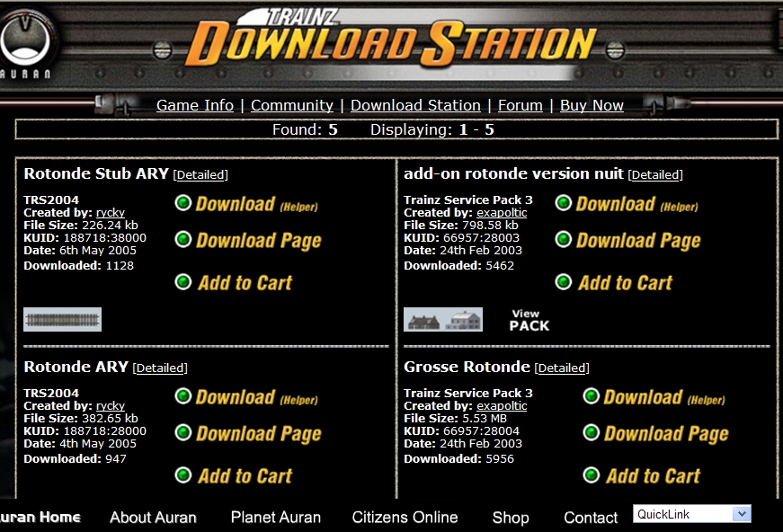Image resolution: width=783 pixels, height=532 pixels.
Task: Open the Forum menu link
Action: pos(521,105)
